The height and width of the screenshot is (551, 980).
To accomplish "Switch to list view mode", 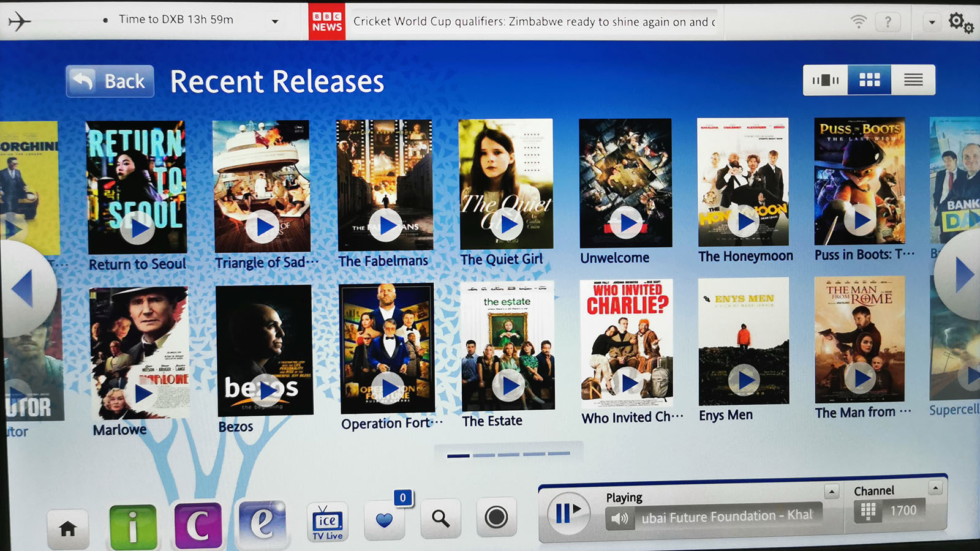I will 913,80.
